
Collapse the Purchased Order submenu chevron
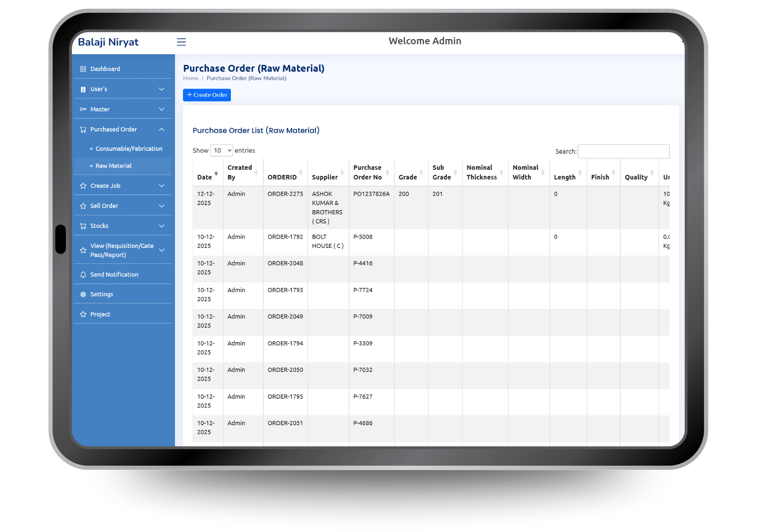pos(161,129)
